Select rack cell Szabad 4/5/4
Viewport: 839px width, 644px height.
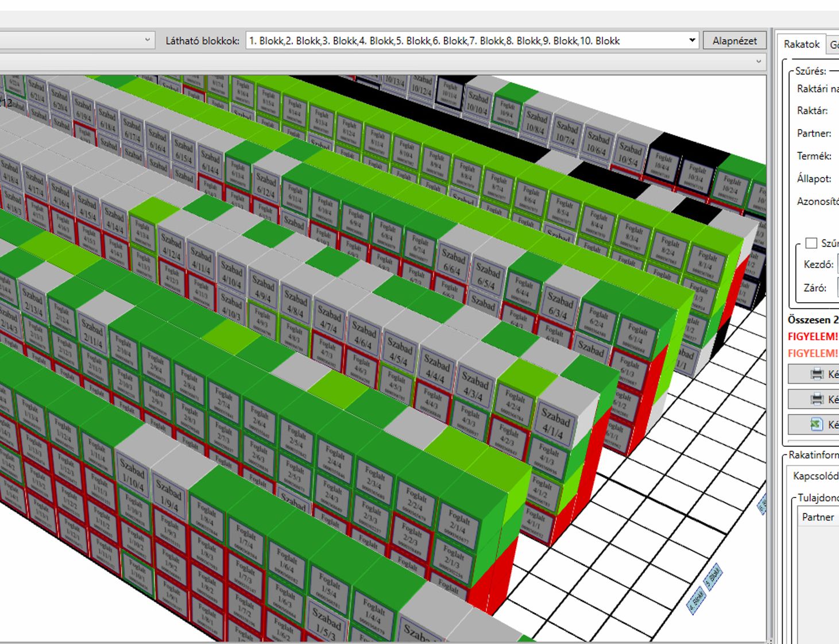pos(399,352)
